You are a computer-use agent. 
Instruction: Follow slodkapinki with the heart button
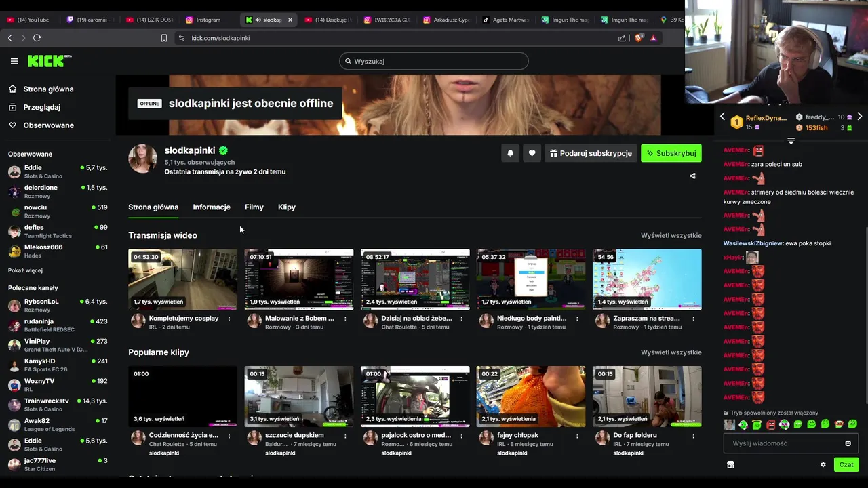532,153
